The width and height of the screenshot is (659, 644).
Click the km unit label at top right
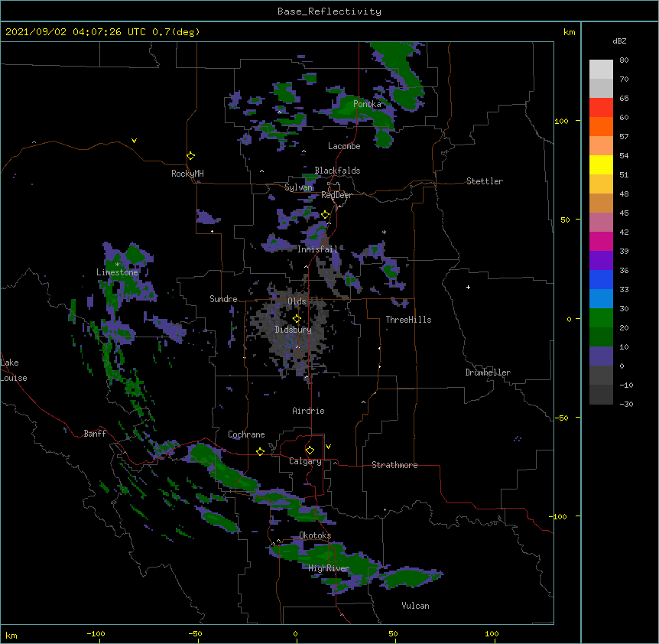point(569,32)
